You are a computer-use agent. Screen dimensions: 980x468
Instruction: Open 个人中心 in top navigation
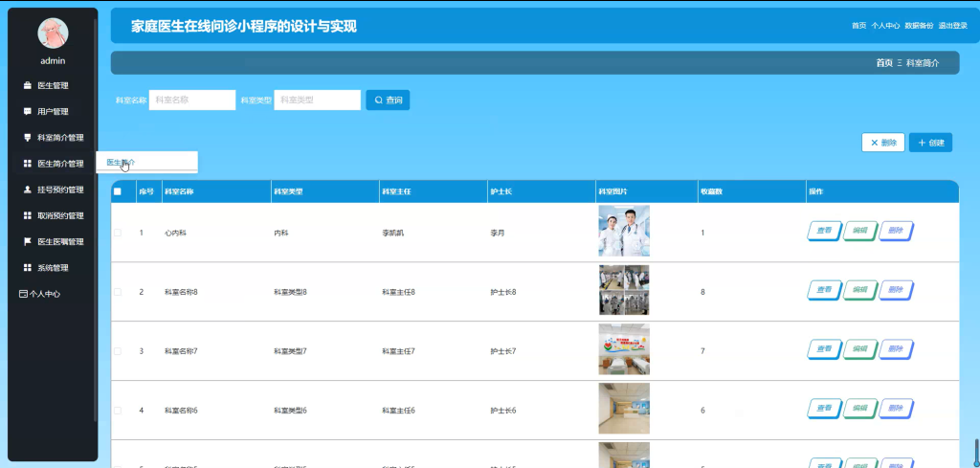click(x=885, y=26)
